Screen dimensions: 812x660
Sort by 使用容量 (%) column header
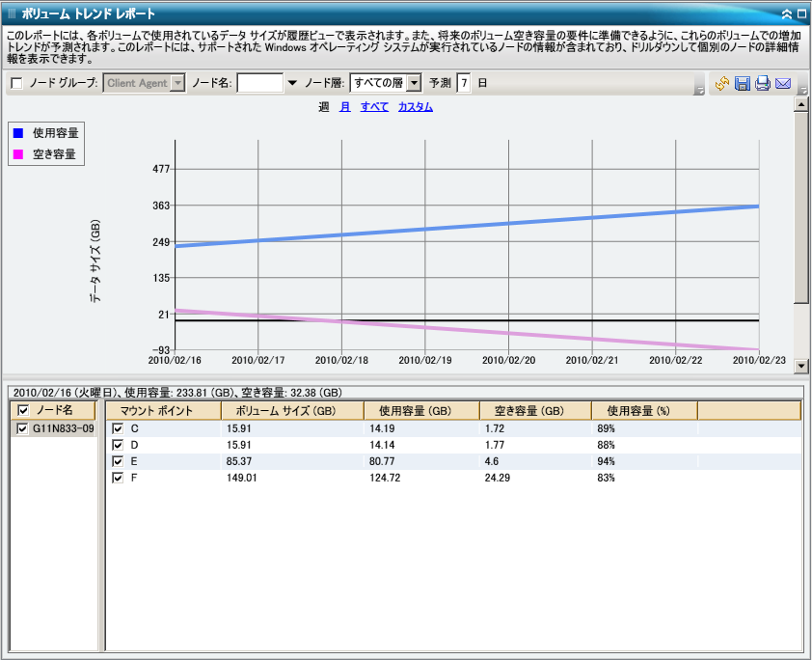[x=644, y=411]
